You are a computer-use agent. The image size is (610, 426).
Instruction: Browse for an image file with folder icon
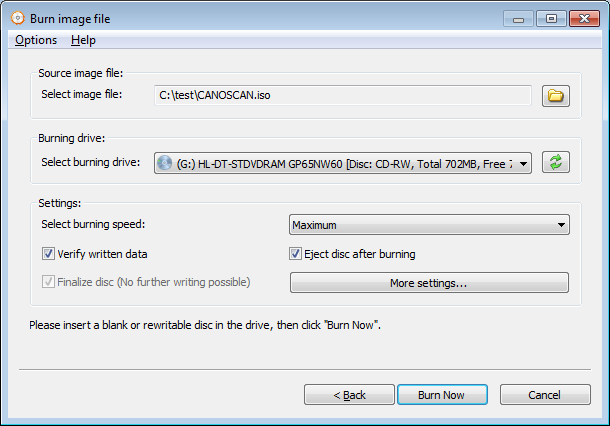[x=555, y=96]
